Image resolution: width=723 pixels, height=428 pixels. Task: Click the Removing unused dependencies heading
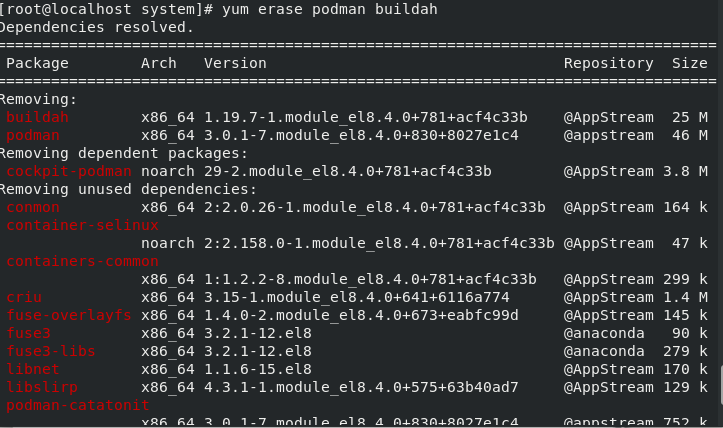[128, 189]
